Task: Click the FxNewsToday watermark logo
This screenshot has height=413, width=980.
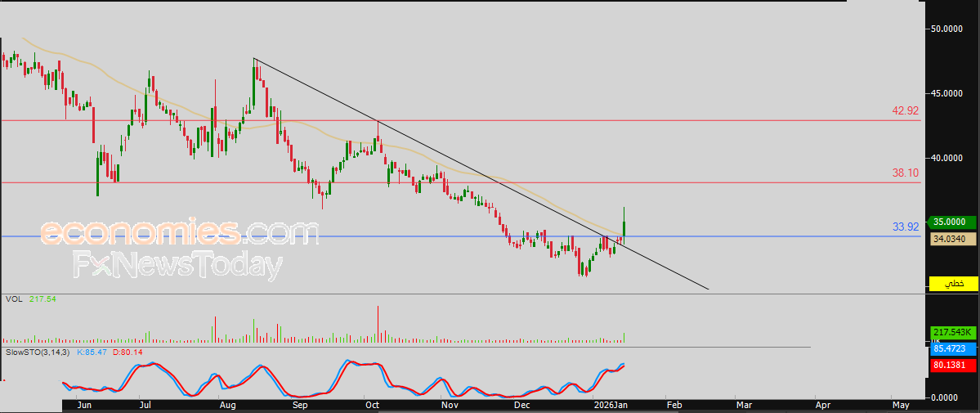Action: click(177, 266)
